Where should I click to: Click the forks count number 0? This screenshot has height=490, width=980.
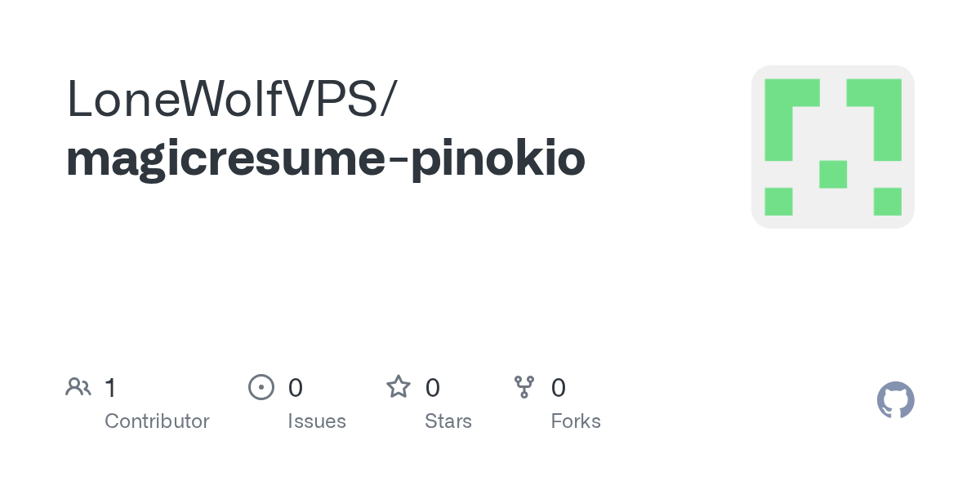tap(559, 388)
